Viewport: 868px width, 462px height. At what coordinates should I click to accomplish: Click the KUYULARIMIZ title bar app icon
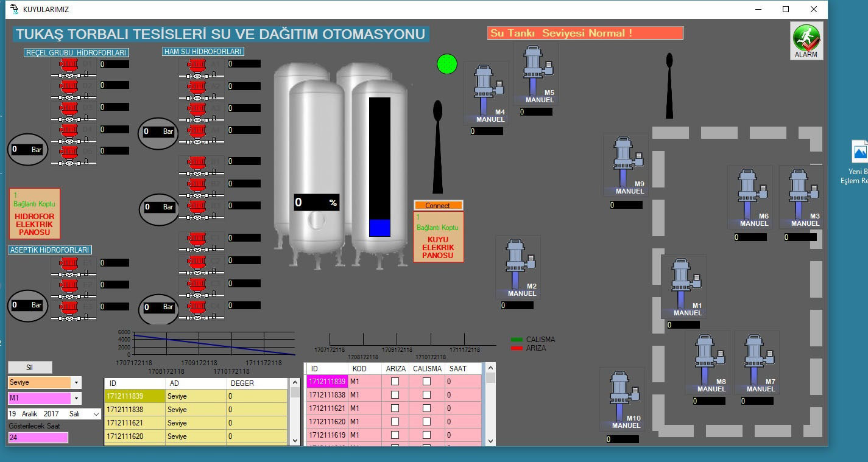tap(14, 9)
